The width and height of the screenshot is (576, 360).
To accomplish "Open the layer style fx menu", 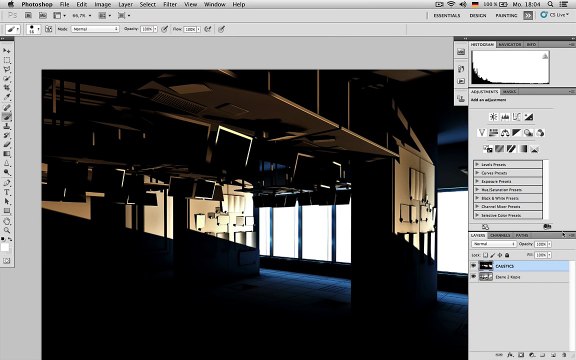I will coord(510,355).
